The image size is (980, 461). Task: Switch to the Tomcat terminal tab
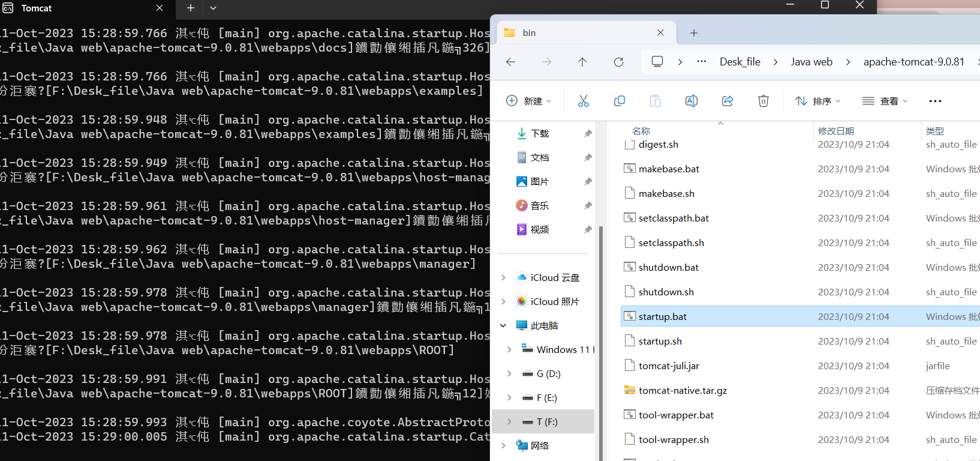(x=86, y=8)
